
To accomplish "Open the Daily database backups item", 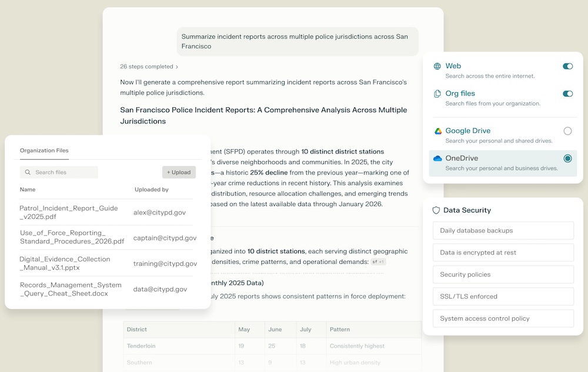I will tap(503, 230).
